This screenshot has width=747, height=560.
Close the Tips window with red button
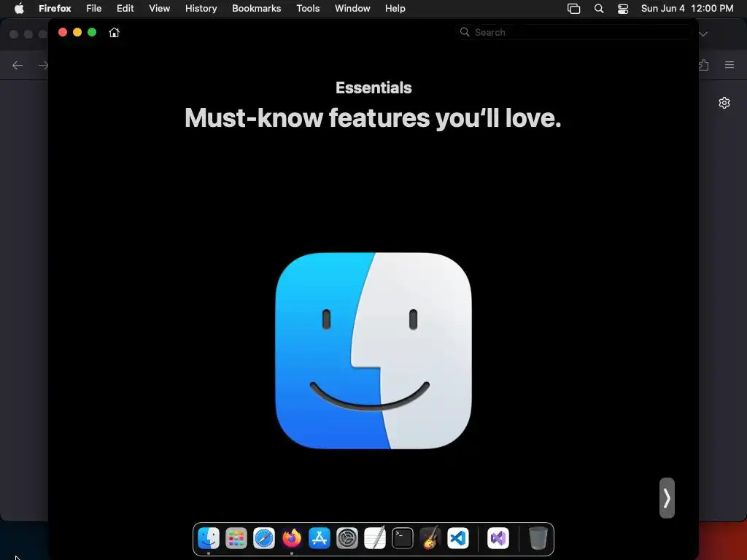coord(63,32)
